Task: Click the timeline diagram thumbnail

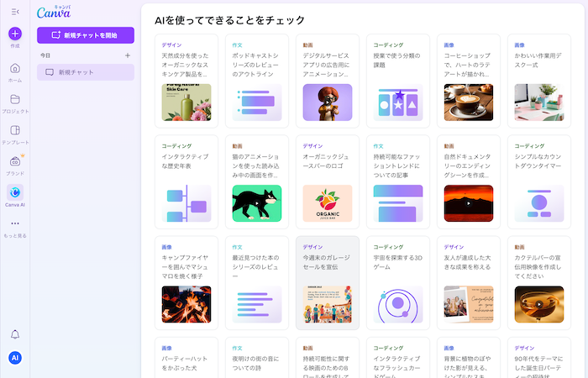Action: (x=186, y=203)
